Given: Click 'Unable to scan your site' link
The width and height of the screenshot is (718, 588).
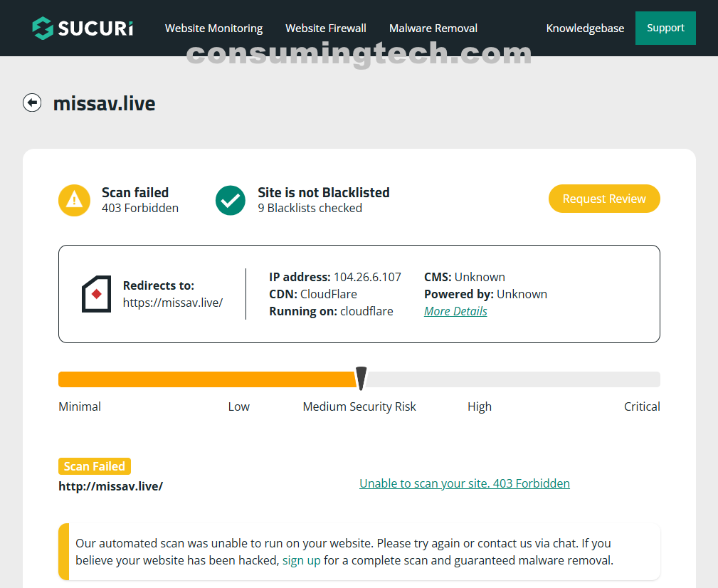Looking at the screenshot, I should (x=464, y=483).
